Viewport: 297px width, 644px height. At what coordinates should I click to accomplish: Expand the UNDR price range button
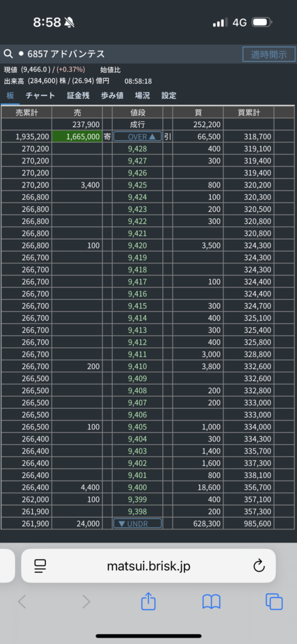point(138,523)
